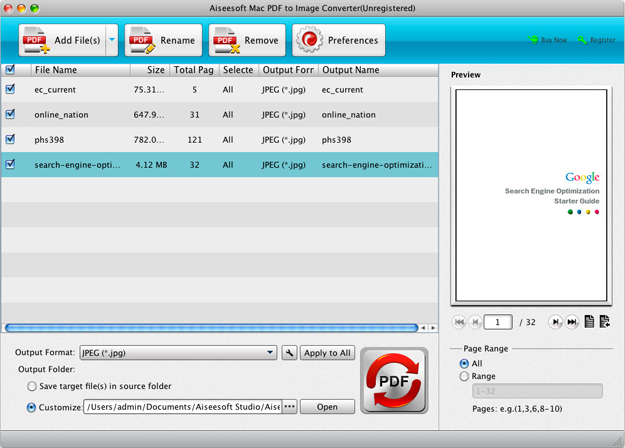Click the large red PDF convert button
The width and height of the screenshot is (625, 448).
pos(393,381)
